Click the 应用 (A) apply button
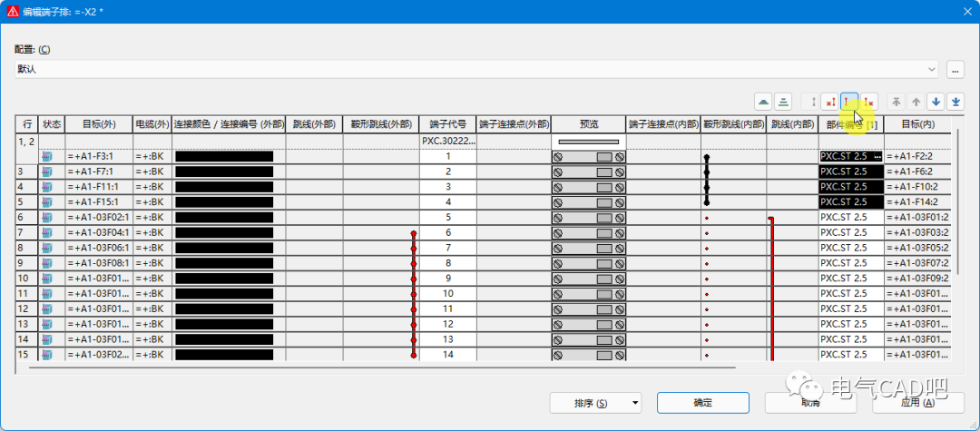The image size is (980, 431). (x=918, y=403)
